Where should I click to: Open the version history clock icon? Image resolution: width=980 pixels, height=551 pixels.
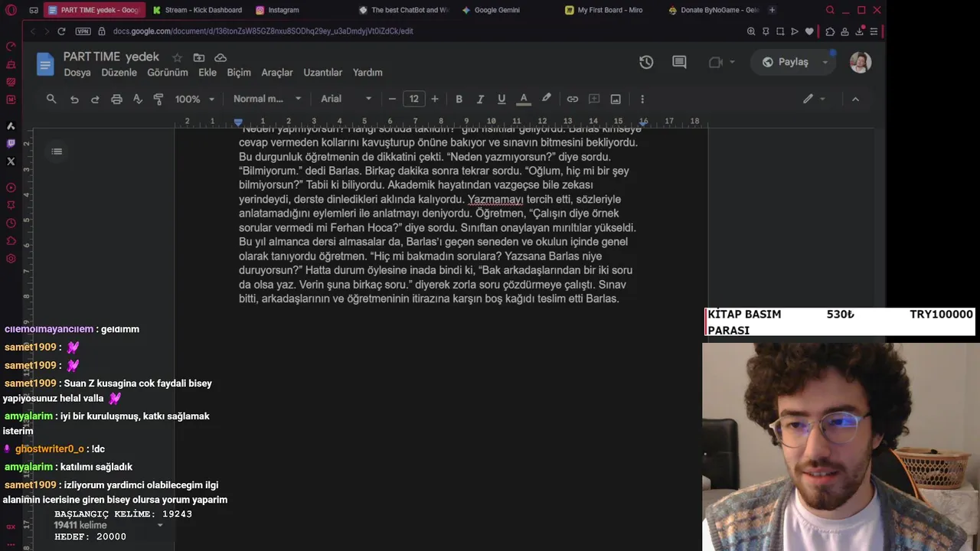point(646,62)
